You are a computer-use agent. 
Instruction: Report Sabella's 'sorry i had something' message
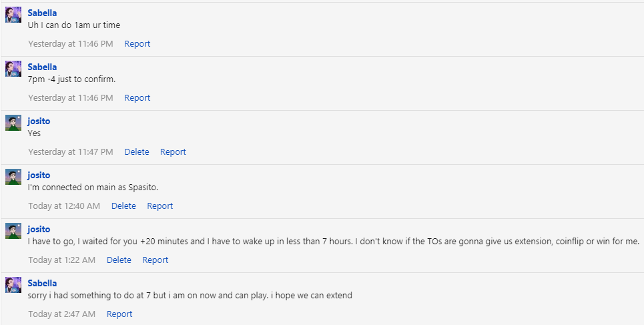click(119, 314)
